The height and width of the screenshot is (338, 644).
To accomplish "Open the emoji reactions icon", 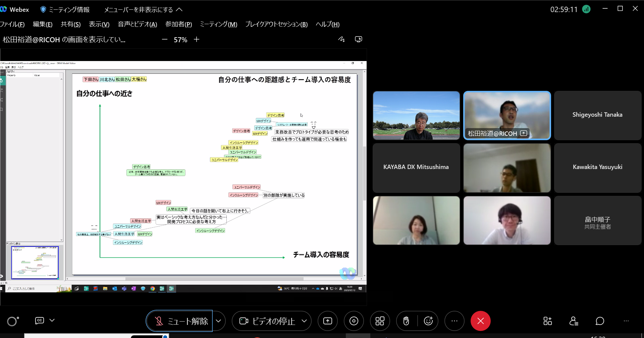I will [428, 321].
